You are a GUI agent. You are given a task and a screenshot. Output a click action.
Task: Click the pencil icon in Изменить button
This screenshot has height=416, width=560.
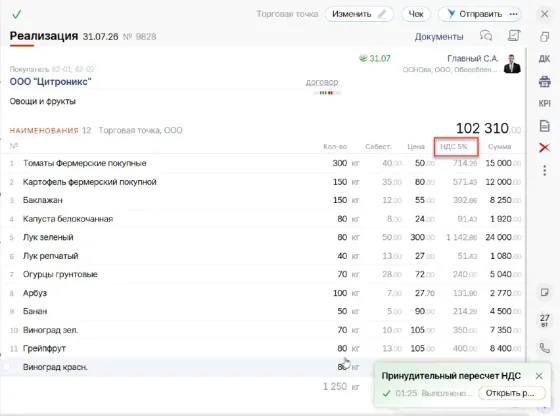pos(382,14)
